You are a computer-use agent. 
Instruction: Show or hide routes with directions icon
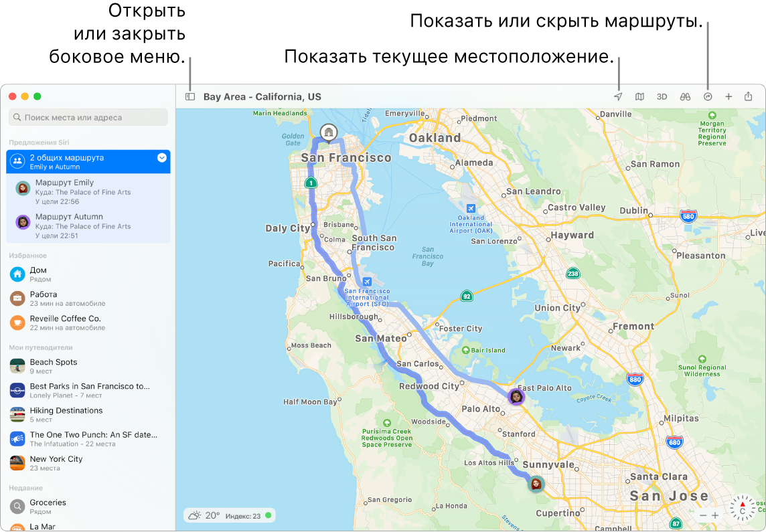(x=706, y=96)
